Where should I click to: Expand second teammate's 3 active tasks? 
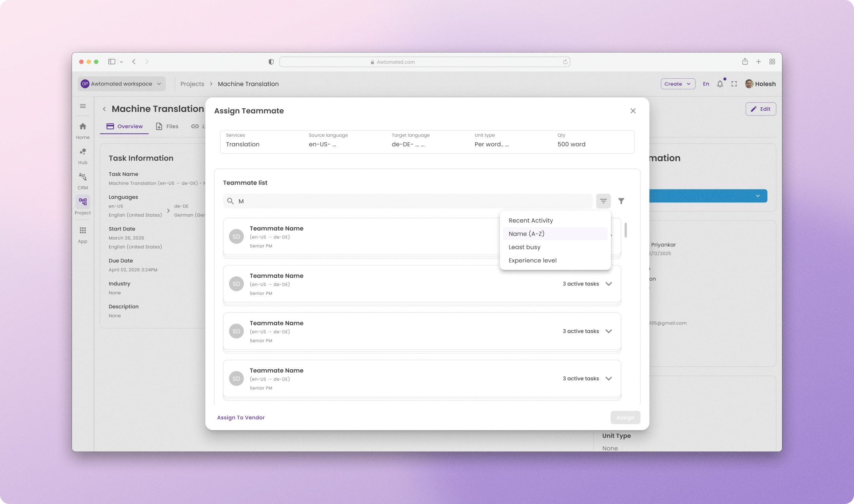click(608, 284)
